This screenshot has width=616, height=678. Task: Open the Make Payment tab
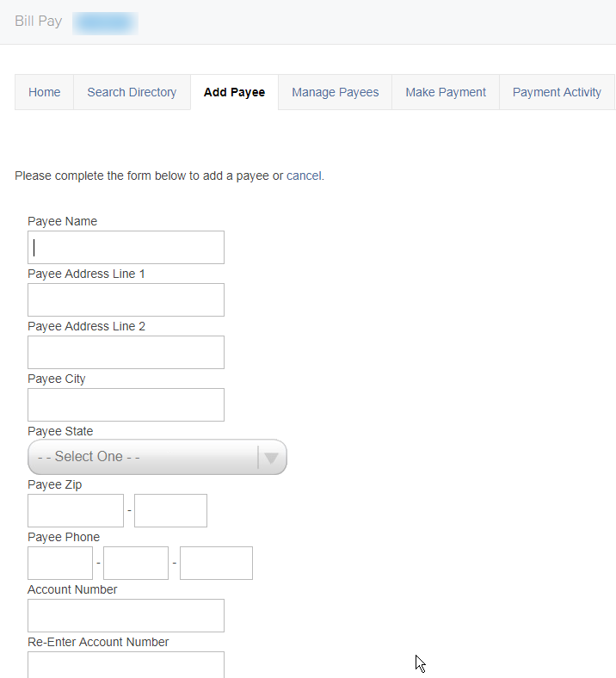point(446,92)
